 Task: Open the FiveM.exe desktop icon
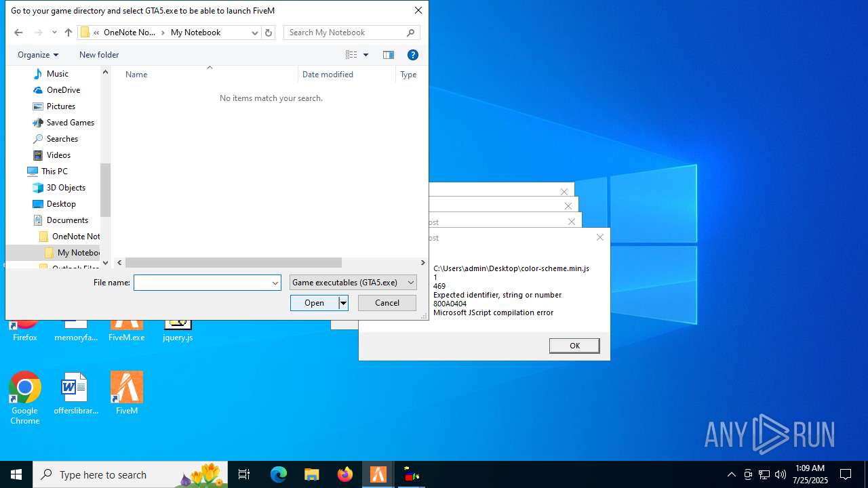coord(127,331)
